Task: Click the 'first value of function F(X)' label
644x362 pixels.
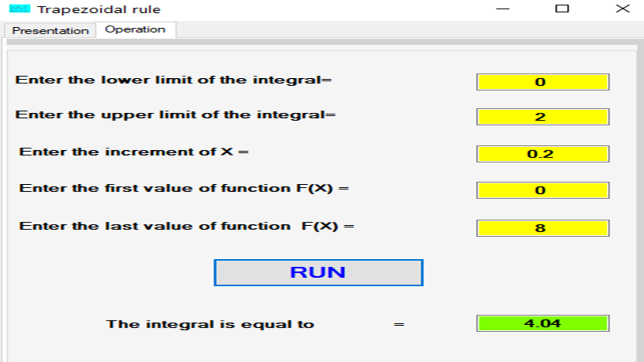Action: (184, 189)
